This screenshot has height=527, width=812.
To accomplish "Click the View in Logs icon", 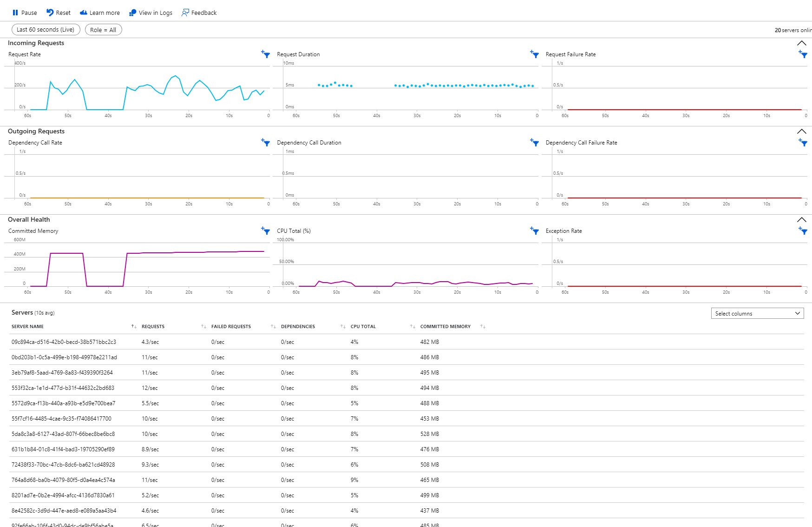I will tap(133, 13).
